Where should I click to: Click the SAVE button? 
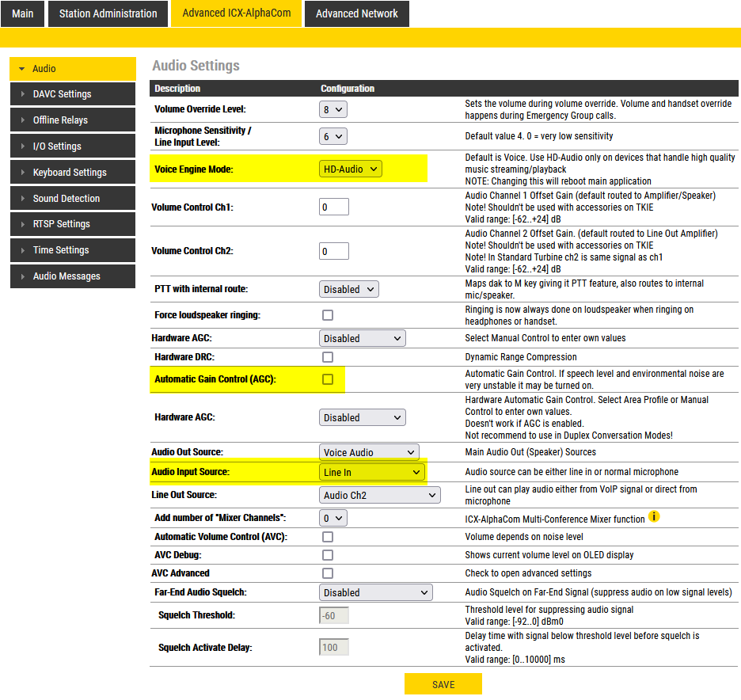pos(443,684)
